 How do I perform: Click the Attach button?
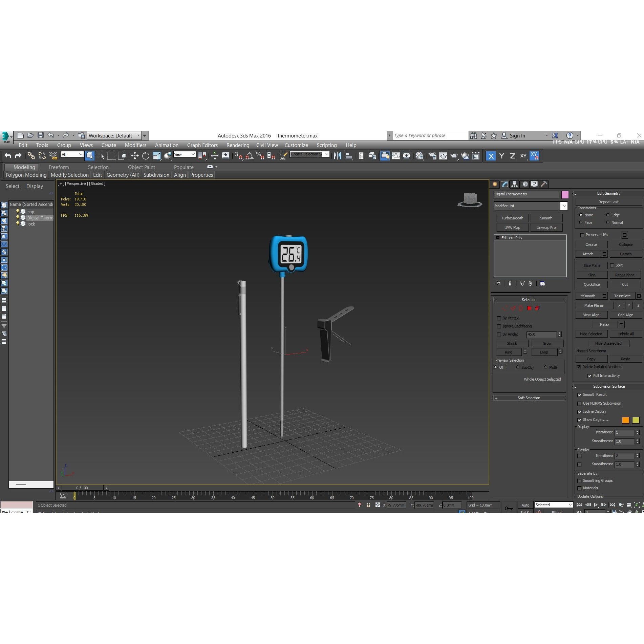coord(588,254)
